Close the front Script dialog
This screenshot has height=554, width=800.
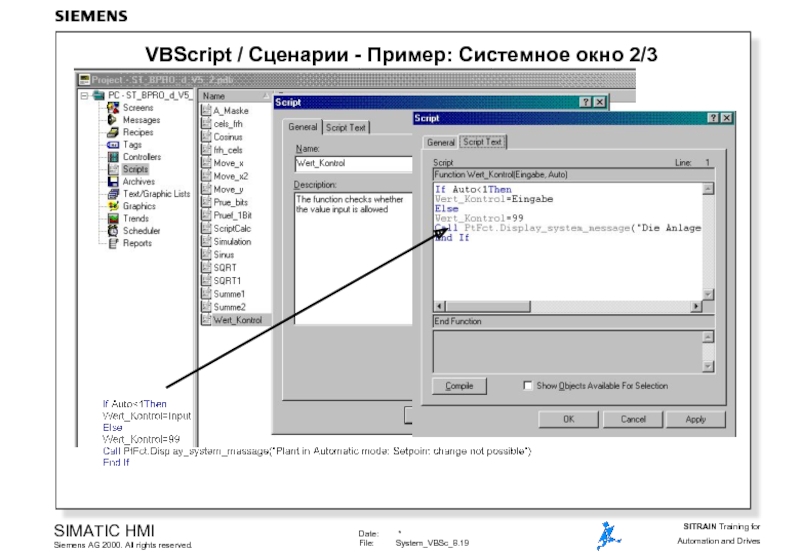tap(727, 118)
